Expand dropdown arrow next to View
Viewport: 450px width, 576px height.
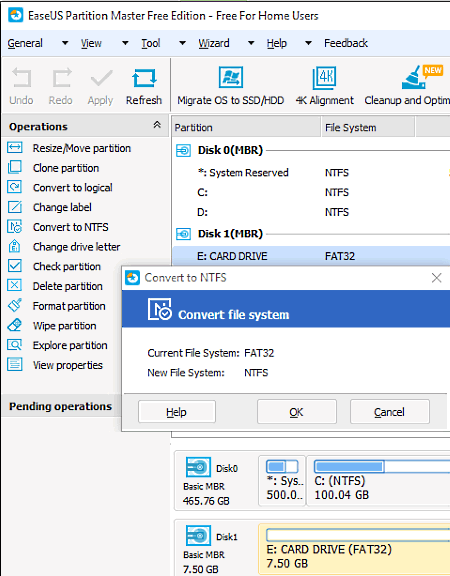tap(125, 43)
